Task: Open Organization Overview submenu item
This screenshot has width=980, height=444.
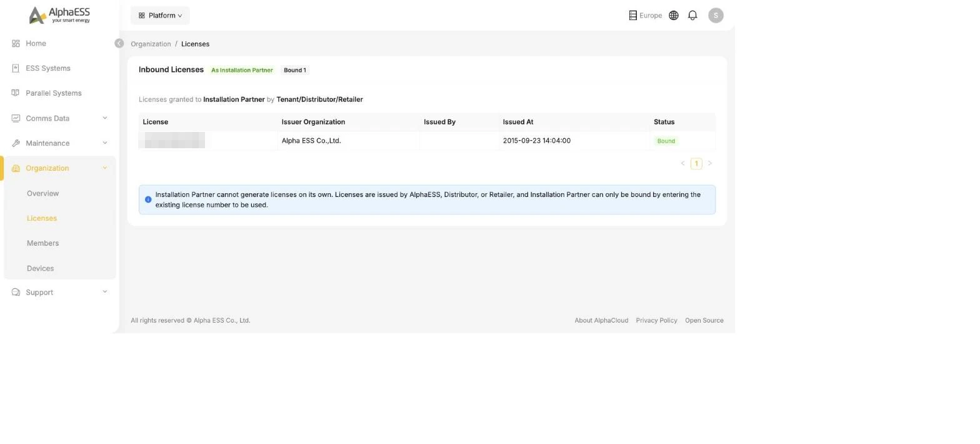Action: pyautogui.click(x=42, y=193)
